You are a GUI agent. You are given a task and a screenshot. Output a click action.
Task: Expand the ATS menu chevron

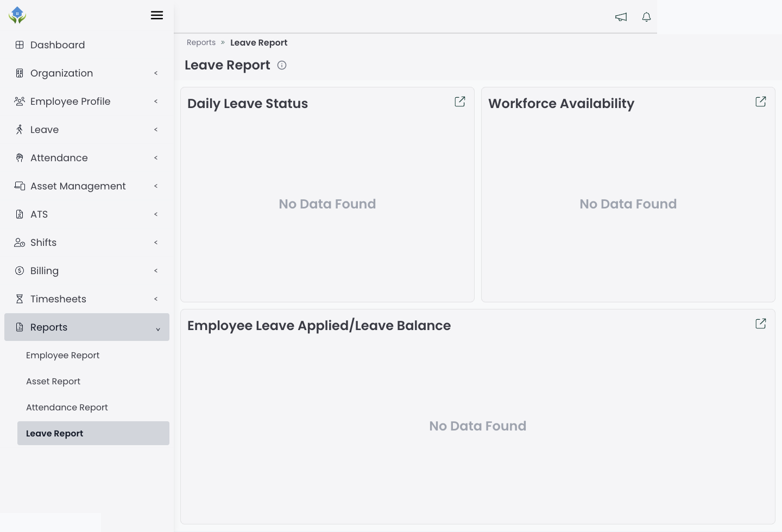click(x=156, y=214)
